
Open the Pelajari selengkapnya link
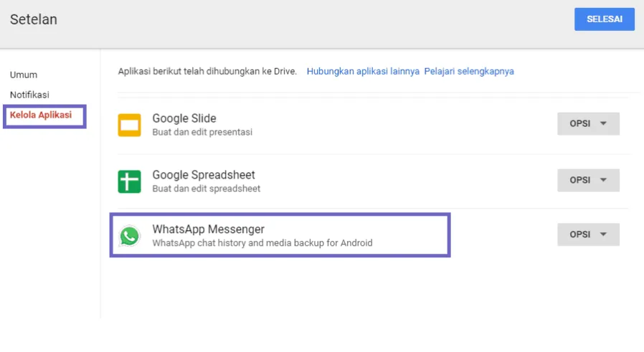pos(469,72)
